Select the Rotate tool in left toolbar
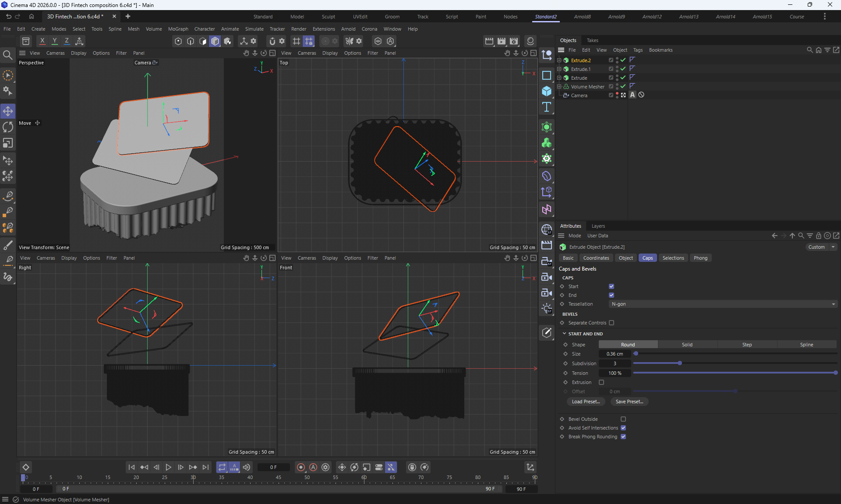This screenshot has height=504, width=841. 8,127
